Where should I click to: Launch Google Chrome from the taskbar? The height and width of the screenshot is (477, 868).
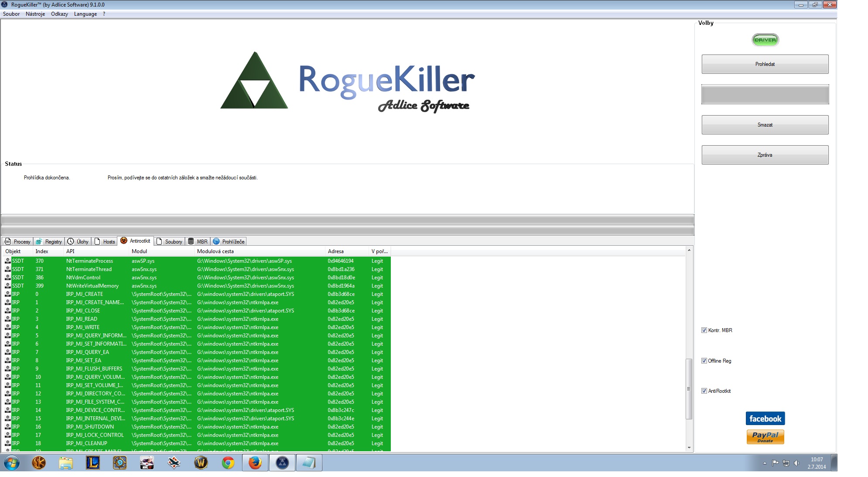pyautogui.click(x=228, y=463)
